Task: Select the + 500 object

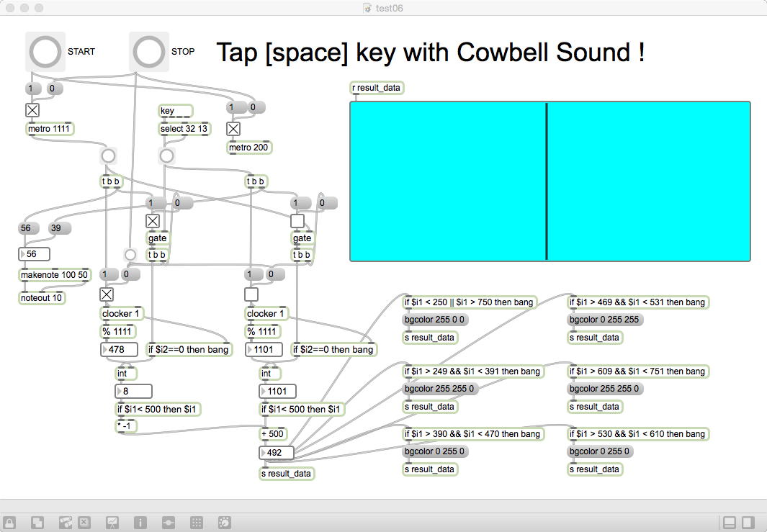Action: [x=273, y=434]
